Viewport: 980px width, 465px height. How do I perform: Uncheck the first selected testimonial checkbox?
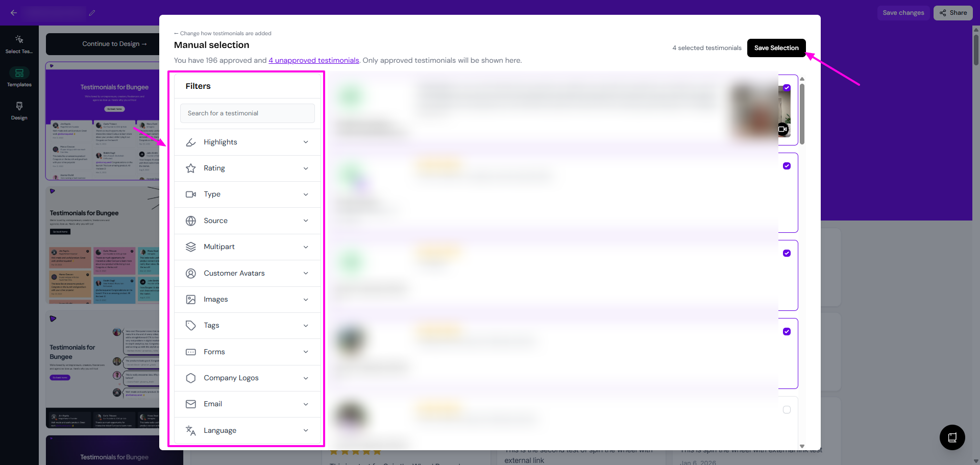[787, 88]
